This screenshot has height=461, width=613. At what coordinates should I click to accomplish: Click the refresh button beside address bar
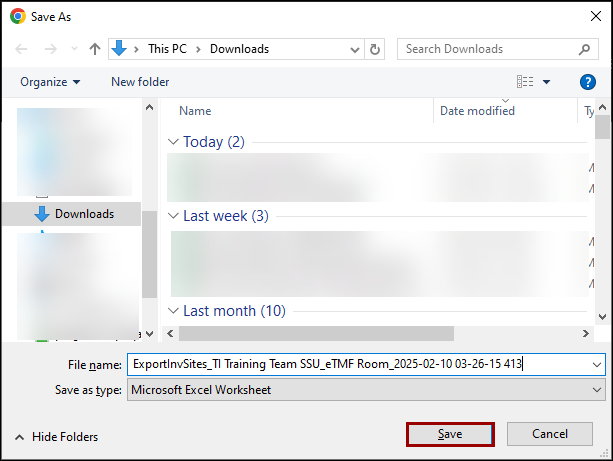(x=375, y=49)
